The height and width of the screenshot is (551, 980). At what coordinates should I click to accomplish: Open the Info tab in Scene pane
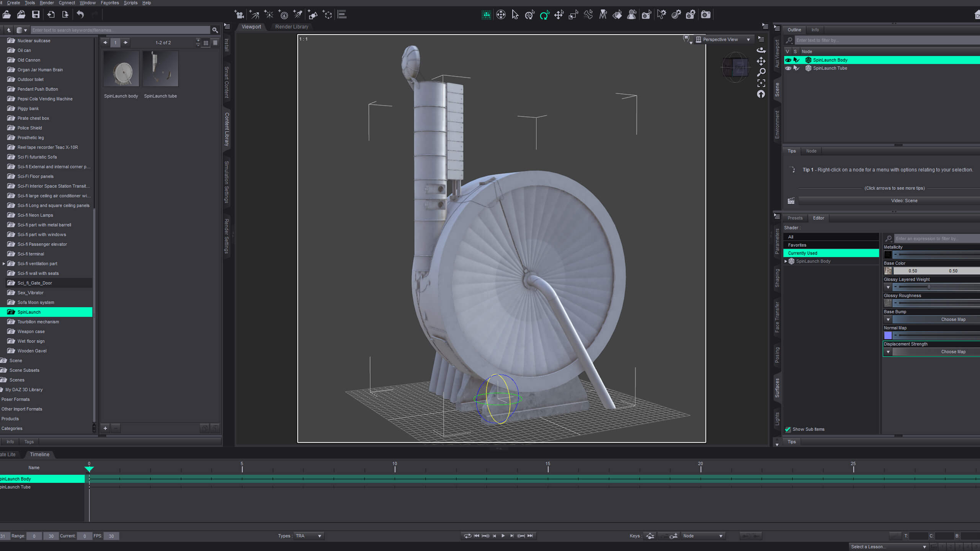pos(815,30)
